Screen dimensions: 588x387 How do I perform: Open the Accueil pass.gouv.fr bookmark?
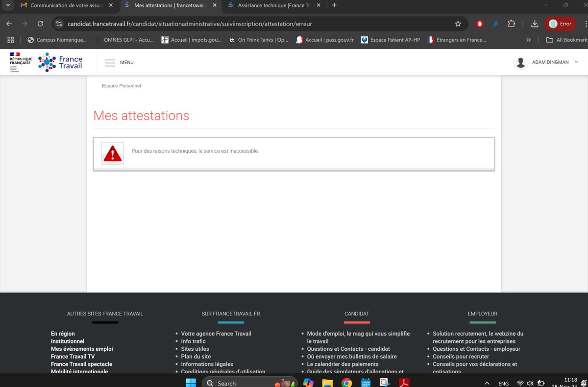[324, 40]
